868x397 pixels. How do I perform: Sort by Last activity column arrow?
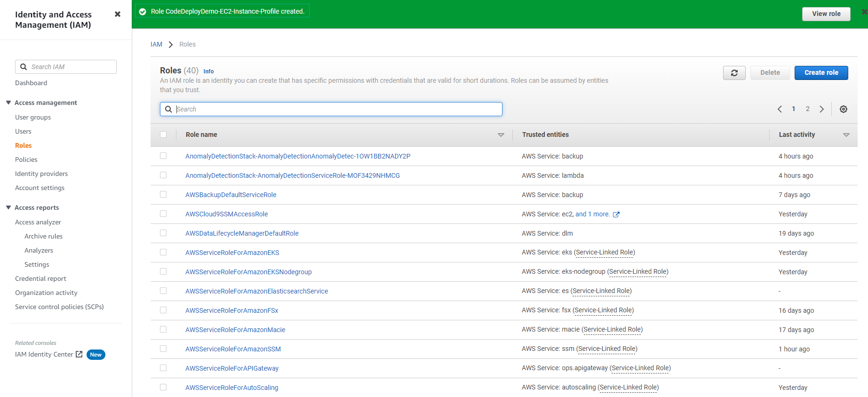(x=846, y=135)
